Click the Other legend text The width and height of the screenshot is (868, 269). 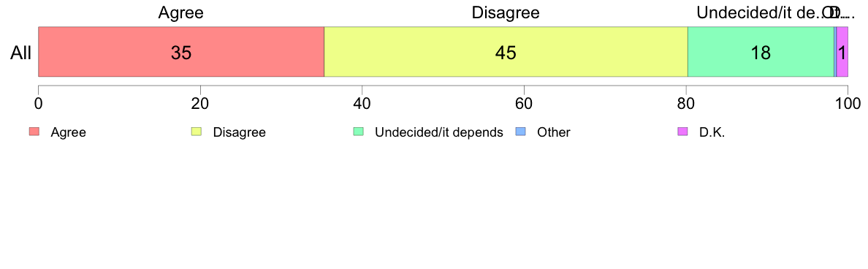(554, 132)
